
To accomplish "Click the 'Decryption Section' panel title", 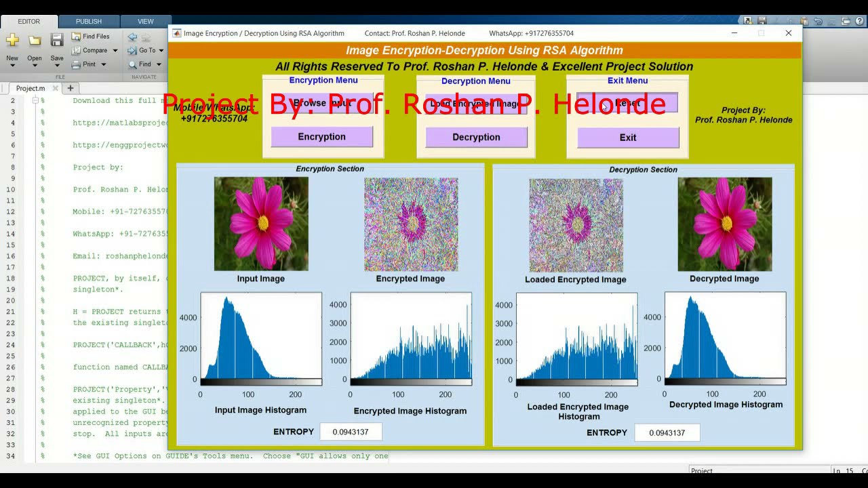I will point(644,169).
